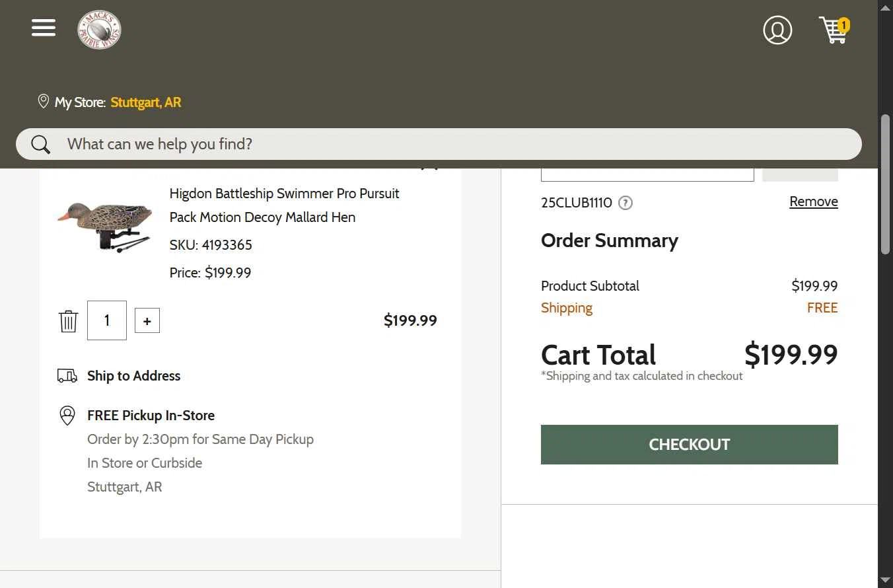Image resolution: width=893 pixels, height=588 pixels.
Task: Click the delivery truck icon
Action: coord(67,376)
